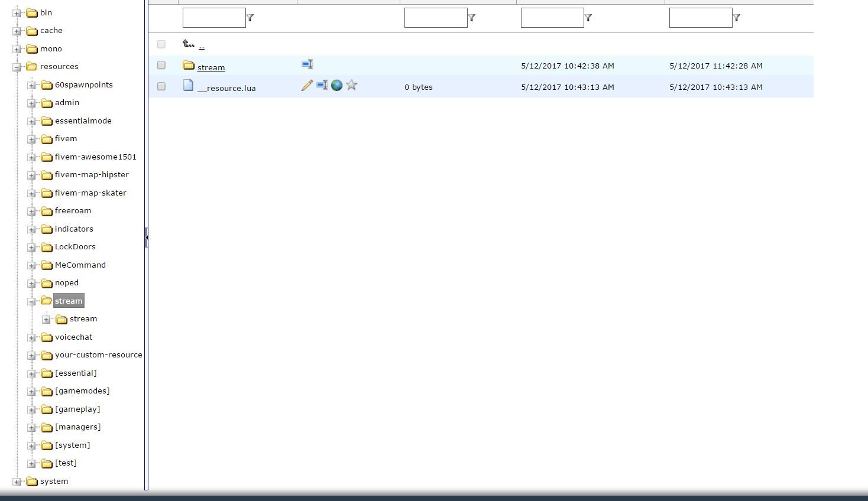Select the voicechat folder in the tree
The image size is (868, 501).
point(73,337)
